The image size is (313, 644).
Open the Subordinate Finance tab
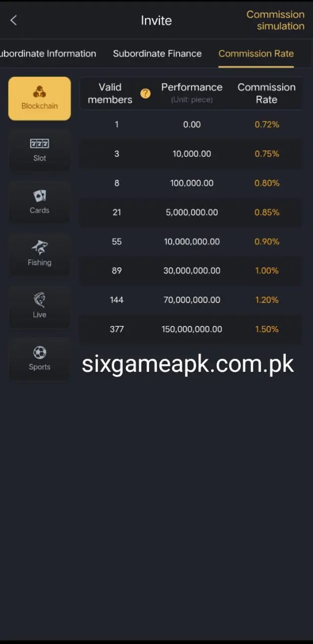pyautogui.click(x=158, y=53)
